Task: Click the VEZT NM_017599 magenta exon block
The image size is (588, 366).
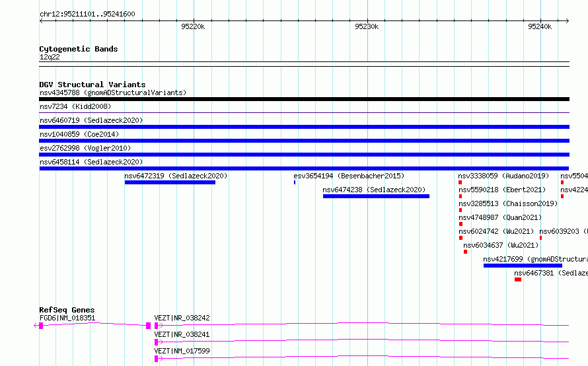Action: coord(157,359)
